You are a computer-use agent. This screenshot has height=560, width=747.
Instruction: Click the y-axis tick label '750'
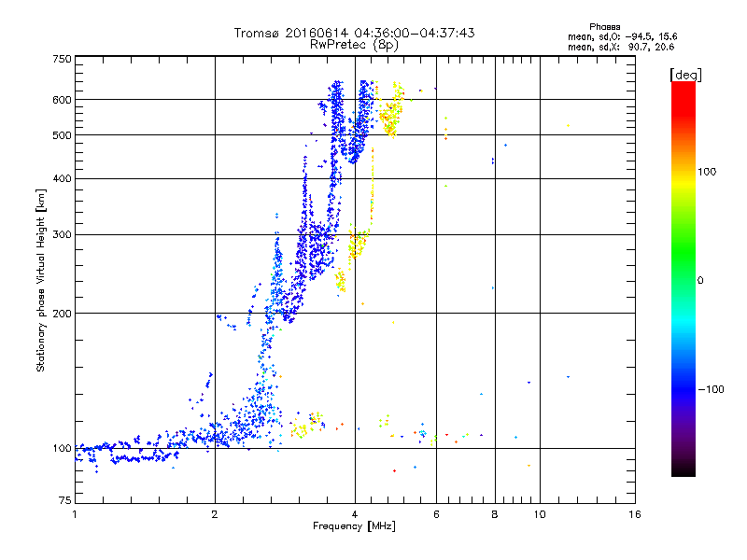click(62, 59)
